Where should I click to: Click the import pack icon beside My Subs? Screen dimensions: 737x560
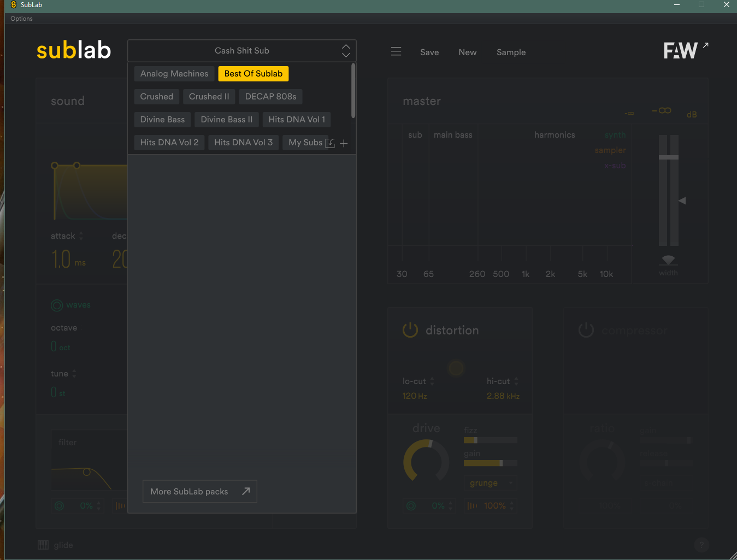(x=330, y=143)
